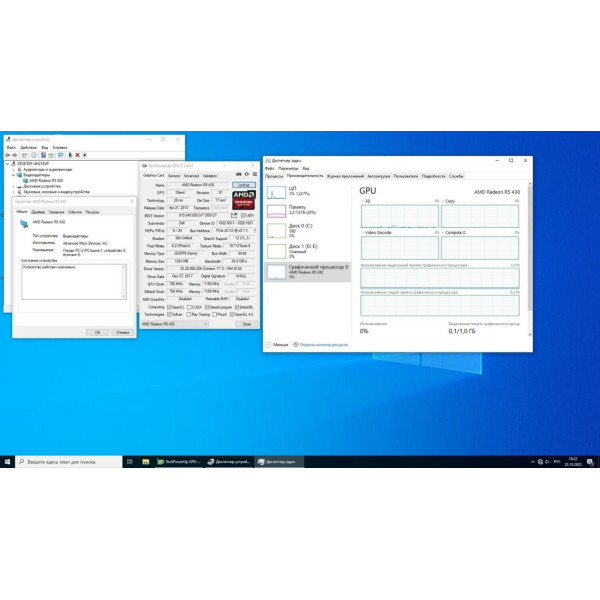
Task: Open File Explorer from the taskbar
Action: point(146,462)
